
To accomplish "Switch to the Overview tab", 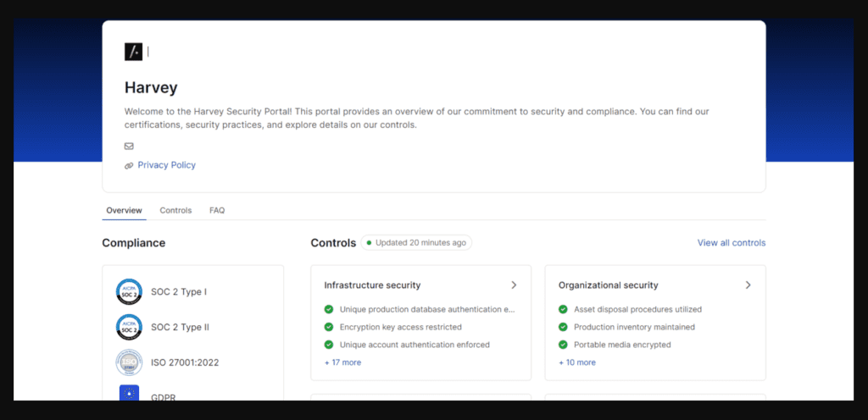I will (x=124, y=211).
